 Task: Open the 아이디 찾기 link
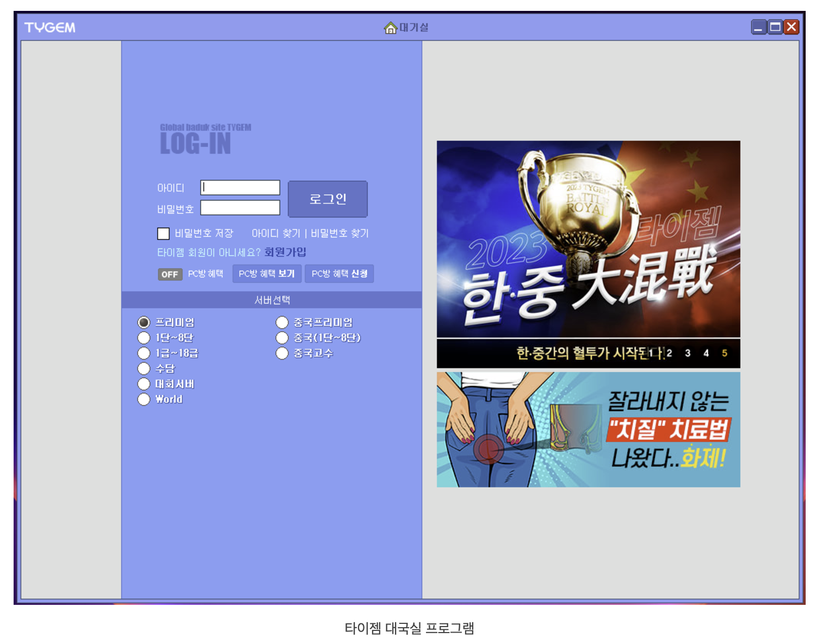[x=276, y=233]
